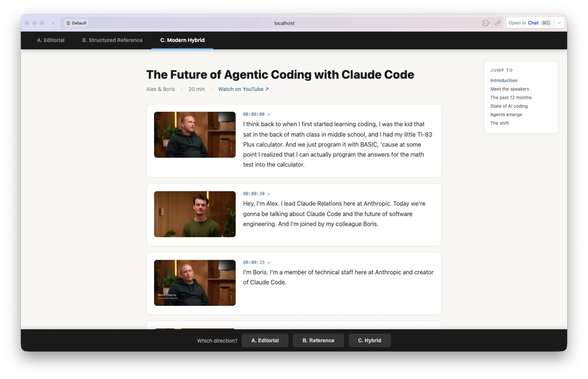The width and height of the screenshot is (588, 379).
Task: Switch to B. Structured Reference tab
Action: pyautogui.click(x=112, y=40)
